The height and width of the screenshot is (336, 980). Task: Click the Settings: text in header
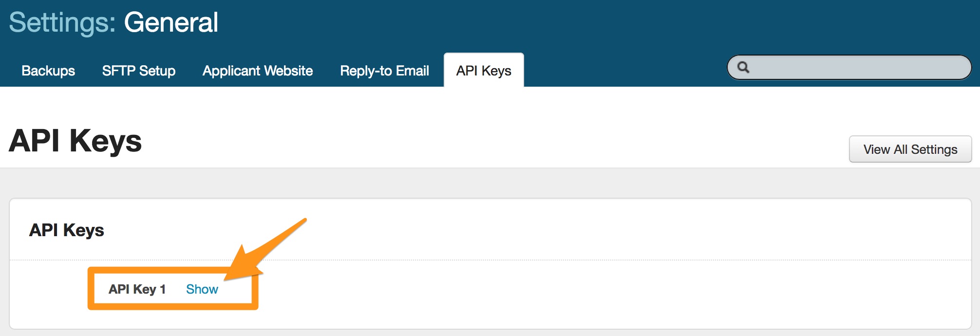pyautogui.click(x=62, y=22)
